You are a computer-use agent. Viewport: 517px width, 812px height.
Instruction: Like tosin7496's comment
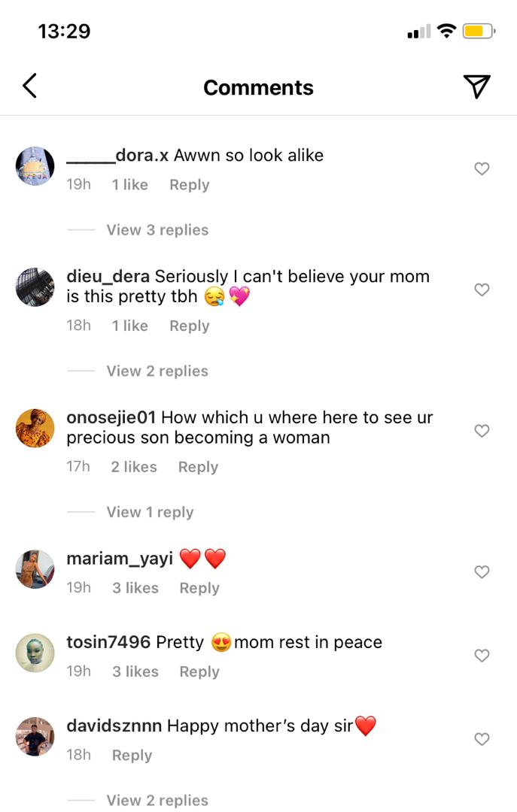pos(482,656)
